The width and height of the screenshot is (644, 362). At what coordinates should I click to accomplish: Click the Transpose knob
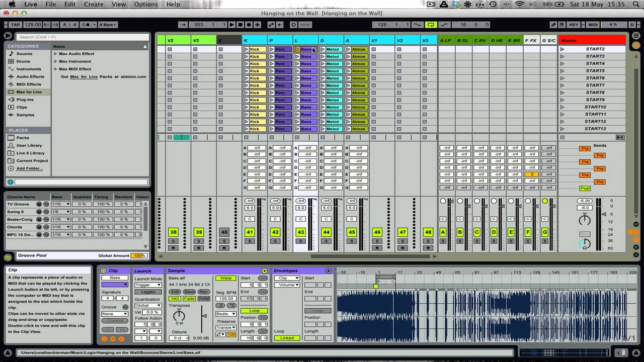(179, 316)
